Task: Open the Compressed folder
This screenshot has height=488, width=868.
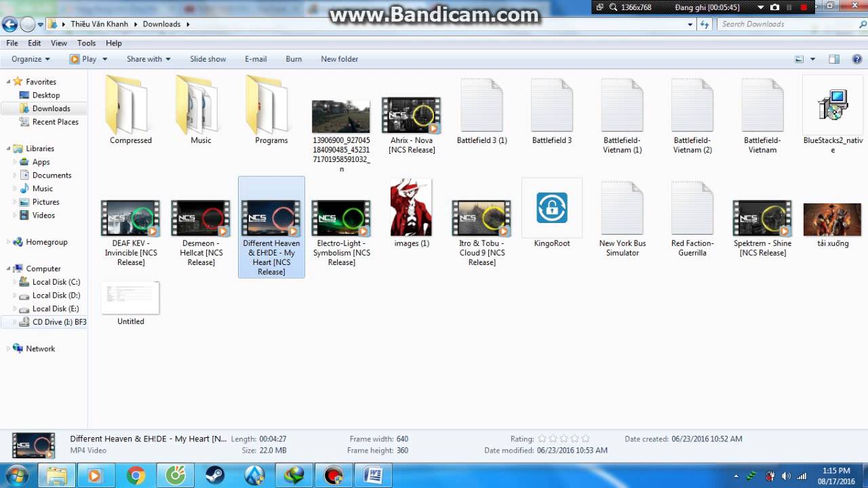Action: point(130,110)
